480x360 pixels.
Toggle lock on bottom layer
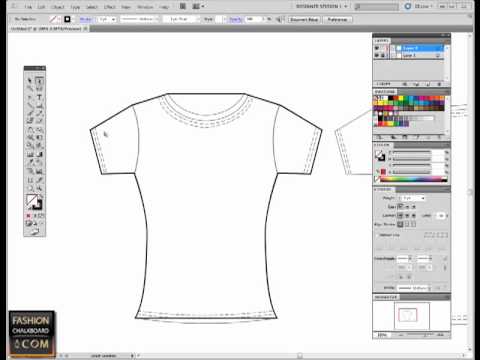383,55
